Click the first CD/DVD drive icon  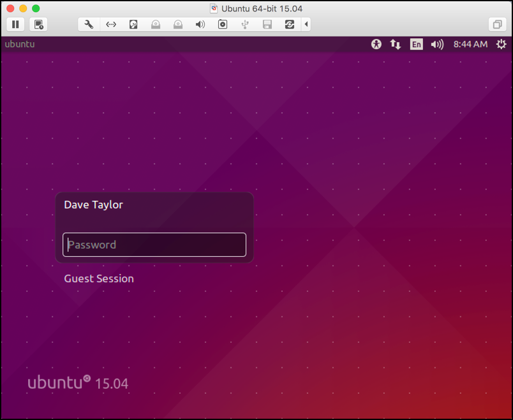(x=156, y=24)
